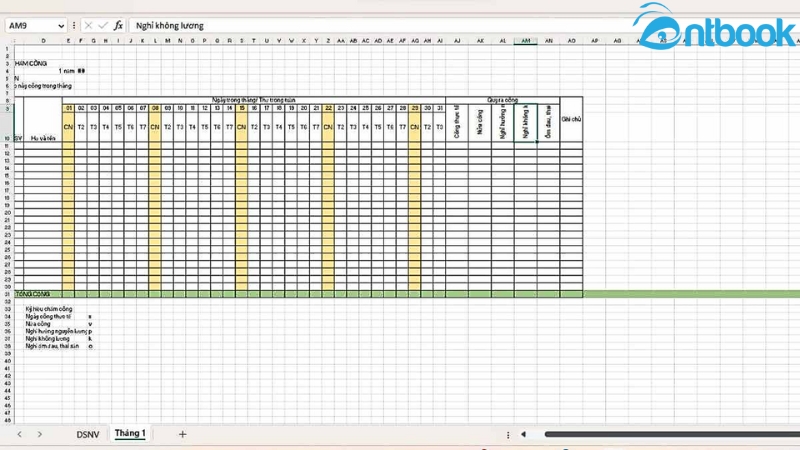Select column header D
The height and width of the screenshot is (450, 800).
(x=43, y=41)
